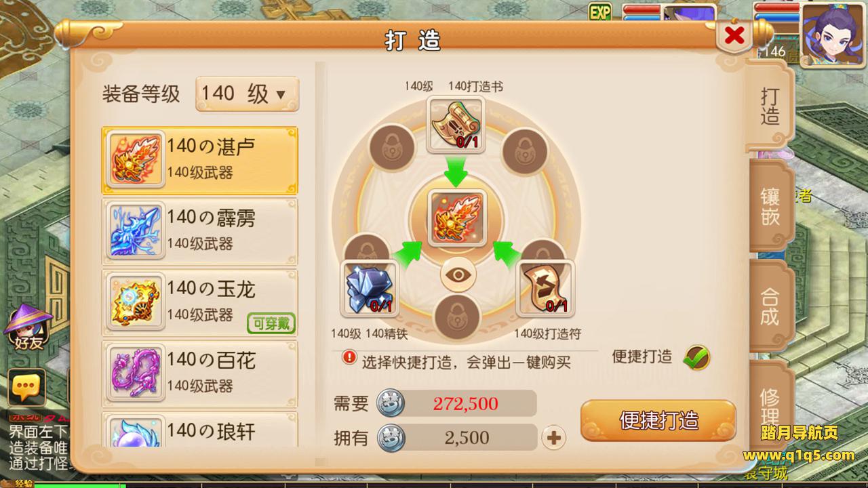Toggle the eye preview button
868x488 pixels.
[458, 275]
